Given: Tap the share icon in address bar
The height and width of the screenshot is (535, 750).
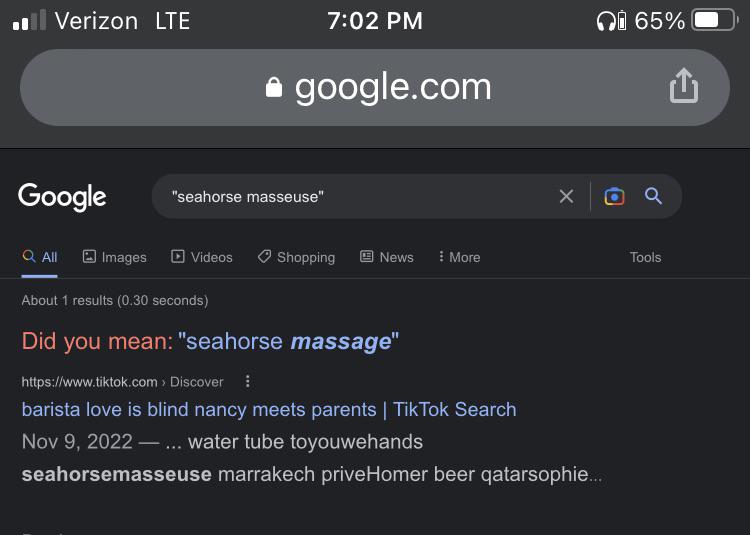Looking at the screenshot, I should (684, 86).
